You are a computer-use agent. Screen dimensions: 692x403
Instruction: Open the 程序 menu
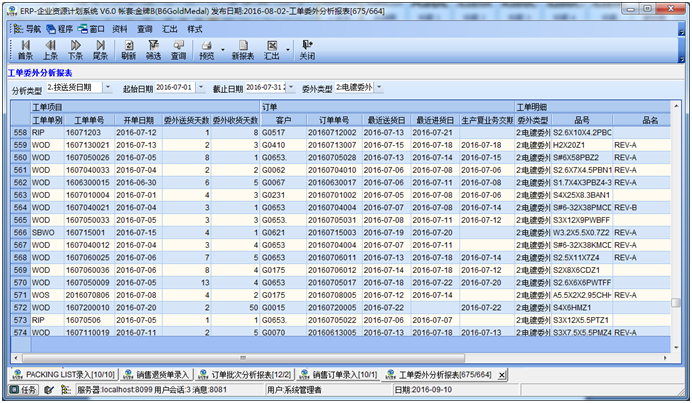tap(60, 29)
